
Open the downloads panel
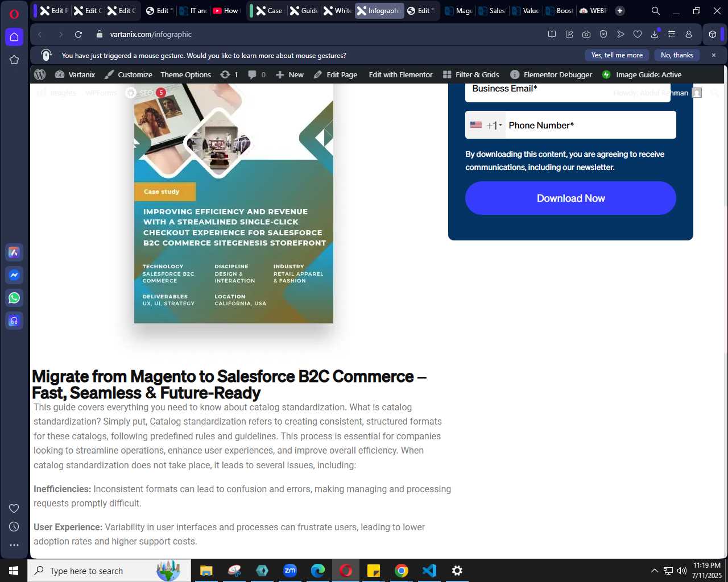pyautogui.click(x=655, y=35)
